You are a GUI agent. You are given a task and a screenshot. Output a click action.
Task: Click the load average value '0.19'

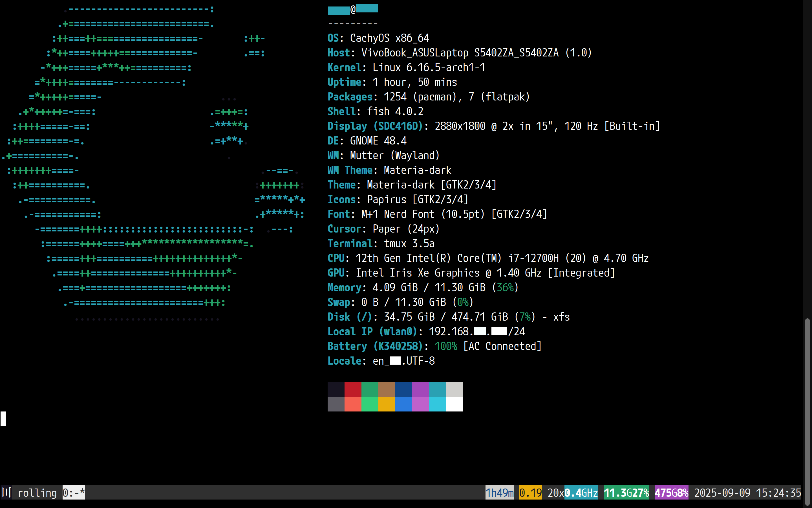(531, 492)
